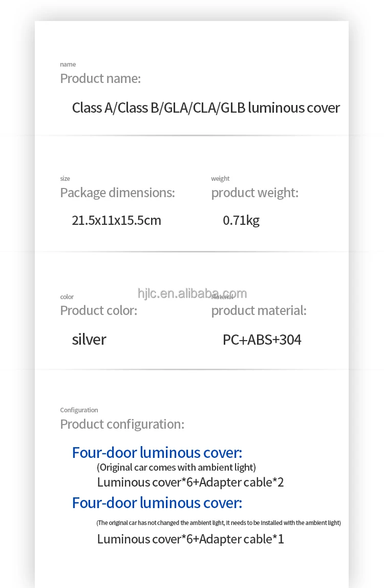Click the 21.5x11x15.5cm dimension value

pos(116,221)
